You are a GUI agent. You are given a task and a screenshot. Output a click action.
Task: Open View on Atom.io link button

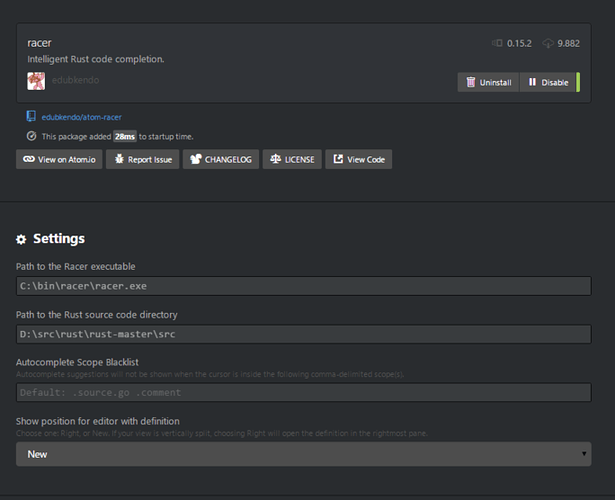[x=59, y=159]
